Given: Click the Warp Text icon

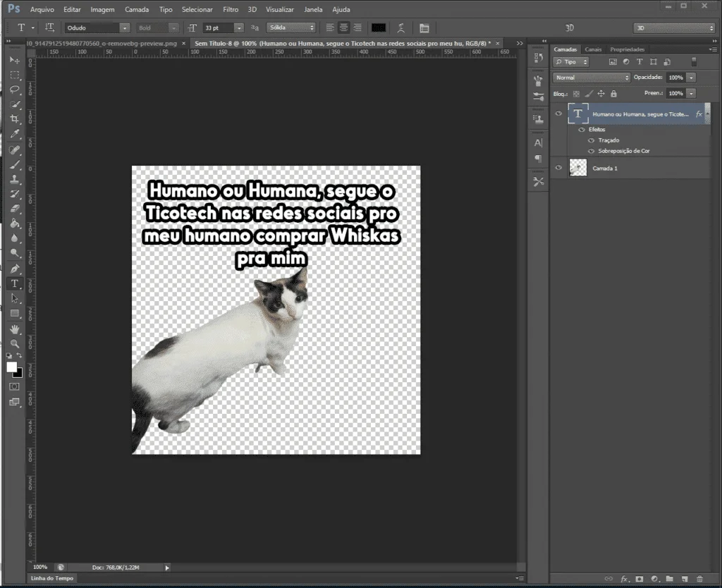Looking at the screenshot, I should click(400, 28).
